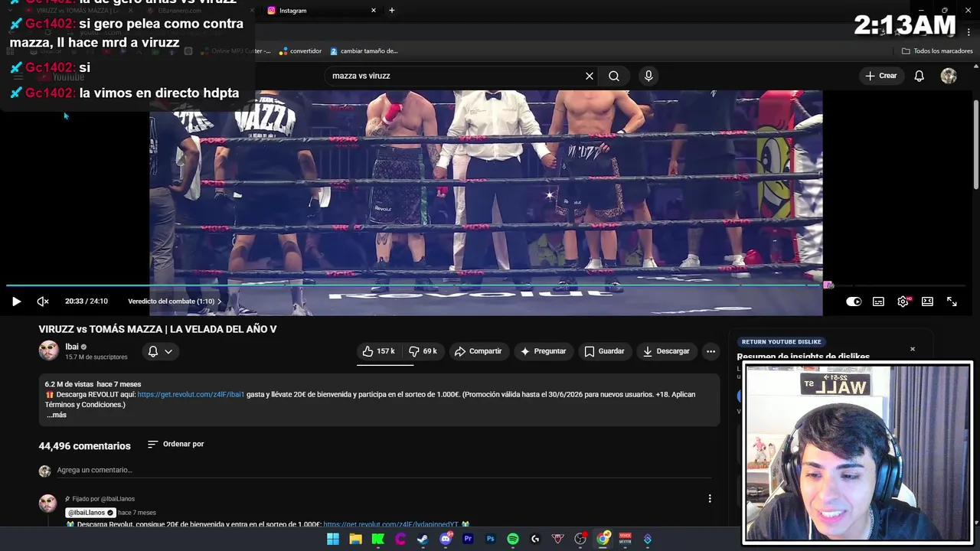Click '44,496 comentarios' count text

point(85,446)
